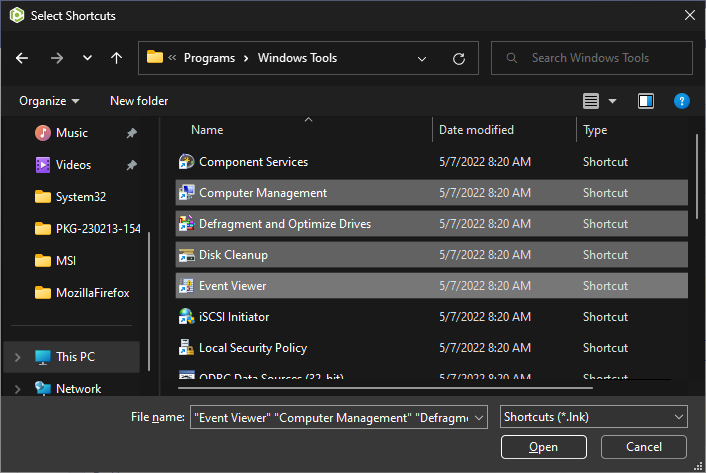
Task: Click the Cancel button
Action: click(x=643, y=447)
